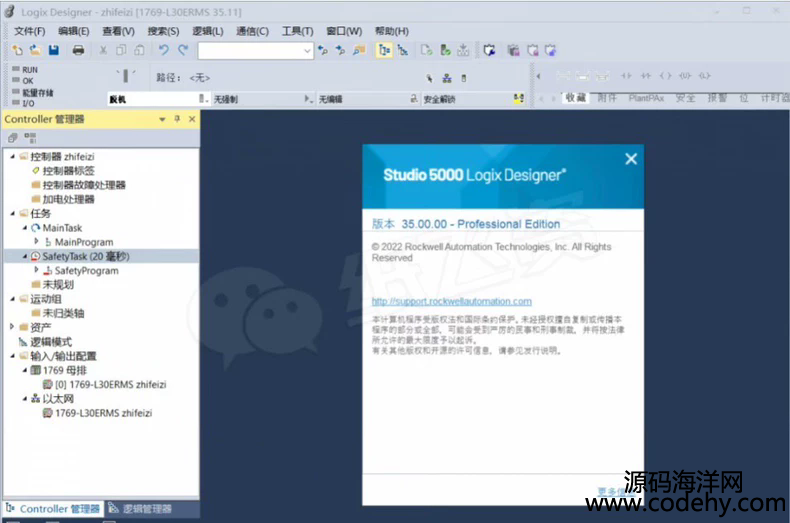Expand the 资产 assets folder

click(x=13, y=326)
